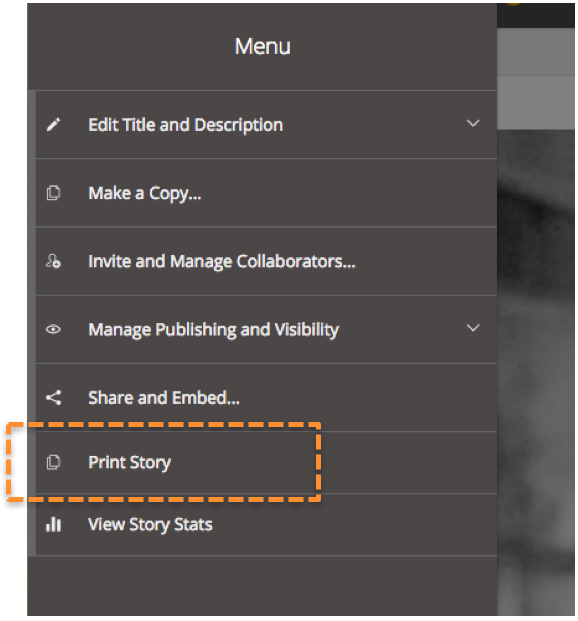Image resolution: width=578 pixels, height=621 pixels.
Task: Open Edit Title and Description section
Action: point(185,125)
